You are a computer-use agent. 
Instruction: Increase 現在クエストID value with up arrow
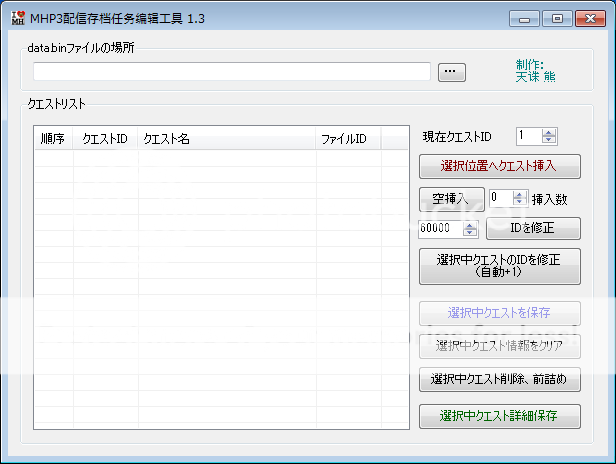(x=549, y=133)
